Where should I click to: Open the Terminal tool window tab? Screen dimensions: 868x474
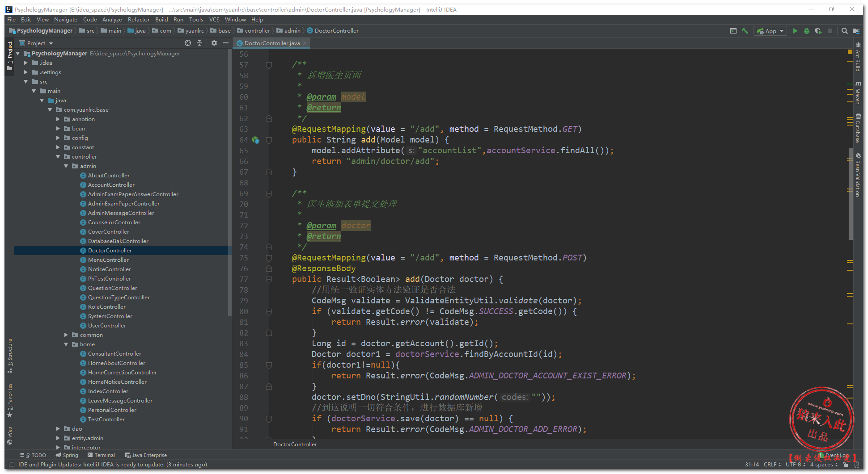101,455
